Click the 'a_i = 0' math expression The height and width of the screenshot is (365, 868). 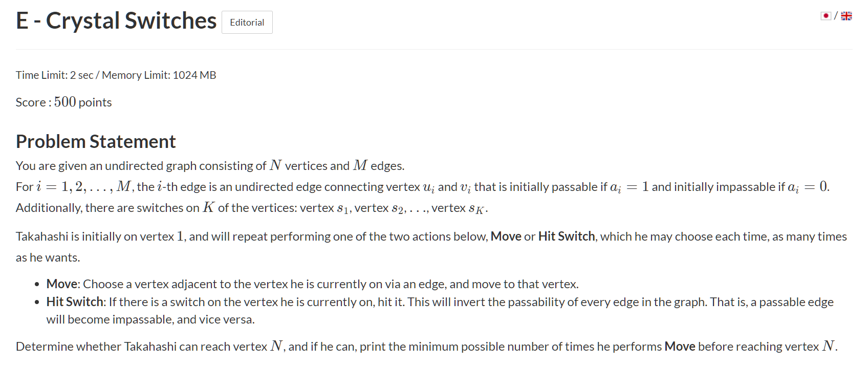(808, 187)
